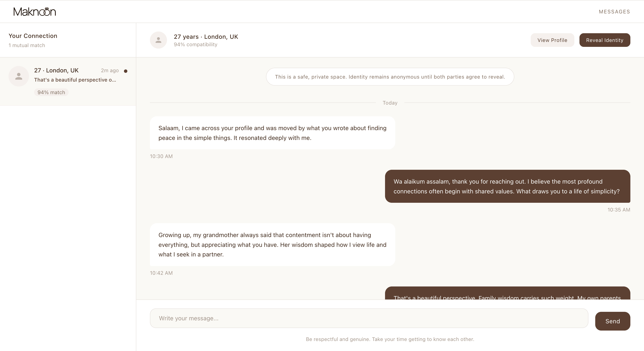Click the partially visible latest reply bubble
This screenshot has height=351, width=644.
point(507,293)
